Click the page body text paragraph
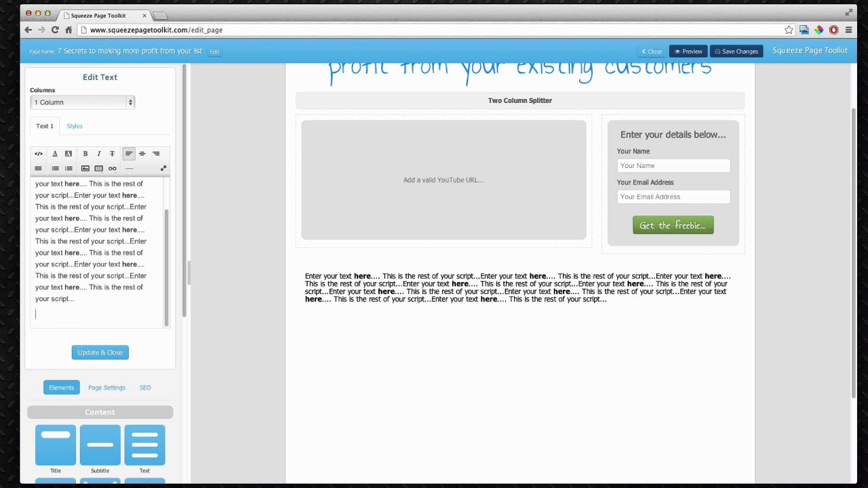868x488 pixels. click(517, 287)
